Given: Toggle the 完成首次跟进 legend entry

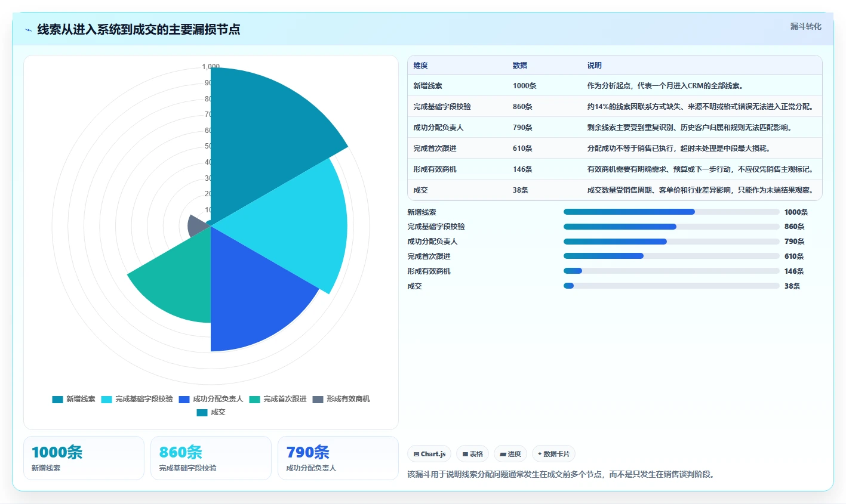Looking at the screenshot, I should click(x=278, y=399).
